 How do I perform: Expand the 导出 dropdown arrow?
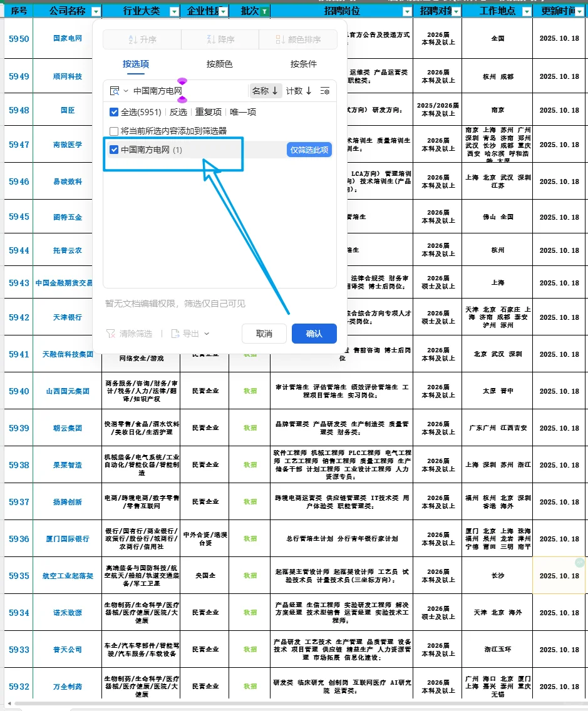[x=207, y=334]
